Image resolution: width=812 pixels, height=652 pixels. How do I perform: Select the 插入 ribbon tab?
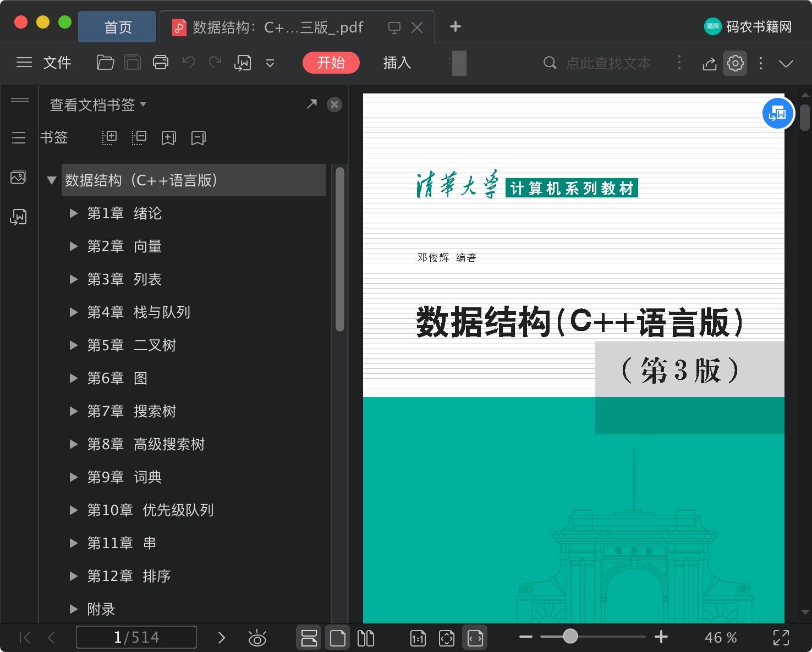[397, 63]
